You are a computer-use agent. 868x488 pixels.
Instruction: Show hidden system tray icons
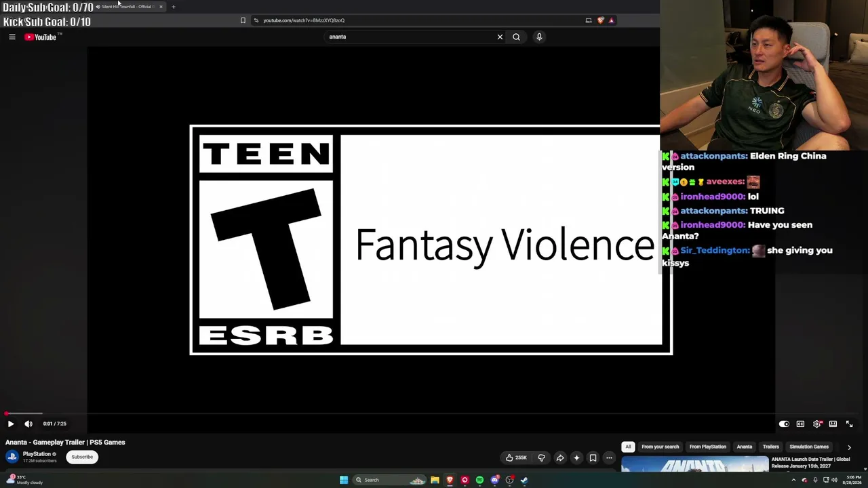[x=793, y=480]
